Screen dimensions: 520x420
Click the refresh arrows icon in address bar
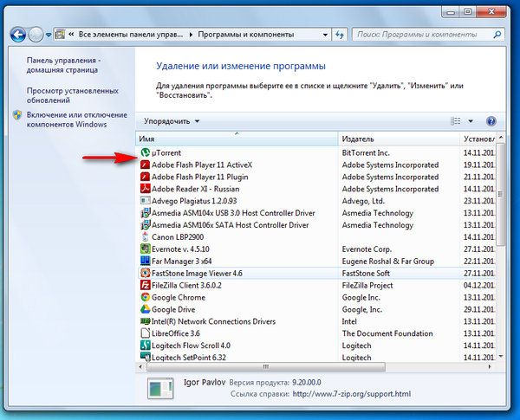pos(339,35)
